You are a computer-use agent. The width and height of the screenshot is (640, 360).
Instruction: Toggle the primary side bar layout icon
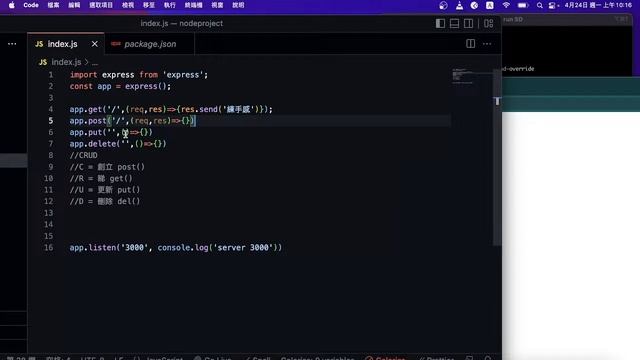(440, 24)
